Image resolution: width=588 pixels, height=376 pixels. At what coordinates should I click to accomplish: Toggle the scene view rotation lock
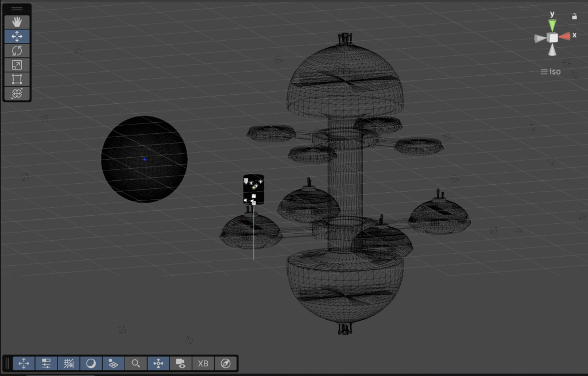point(574,17)
